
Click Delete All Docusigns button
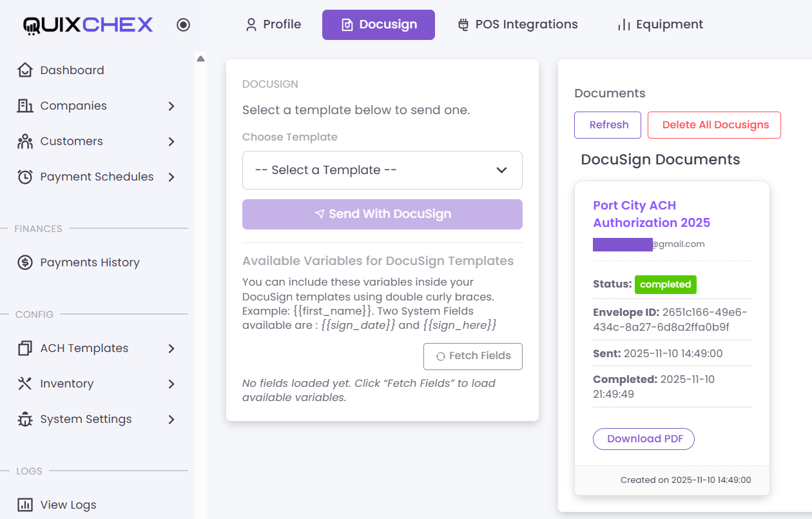(714, 125)
